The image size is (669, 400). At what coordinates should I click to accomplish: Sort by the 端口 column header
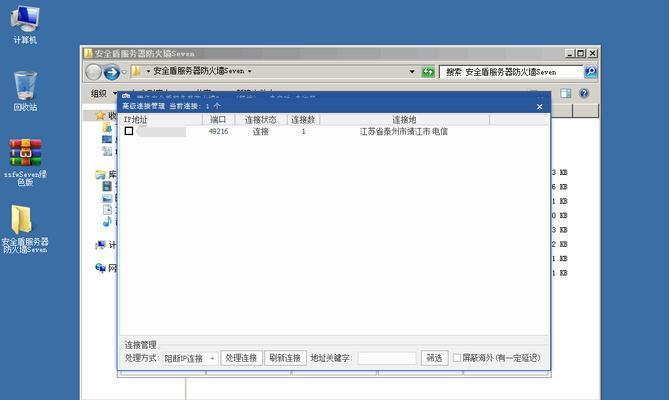coord(218,120)
